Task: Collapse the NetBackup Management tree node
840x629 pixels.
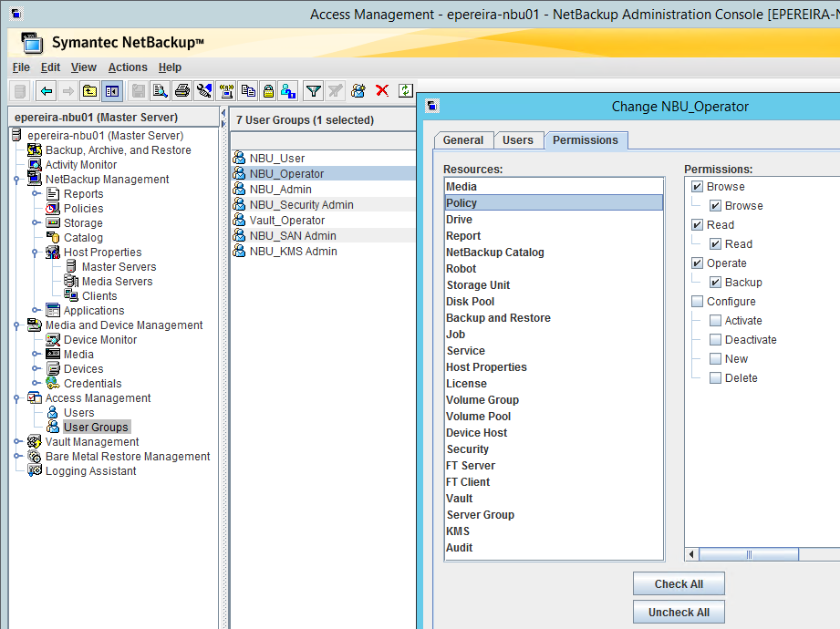Action: (x=16, y=180)
